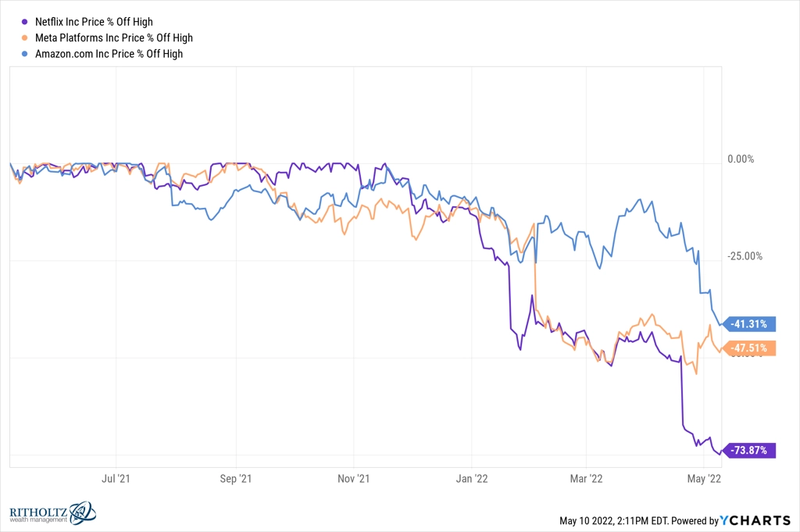
Task: Select the Meta Platforms Inc Price % Off High label
Action: click(x=114, y=37)
